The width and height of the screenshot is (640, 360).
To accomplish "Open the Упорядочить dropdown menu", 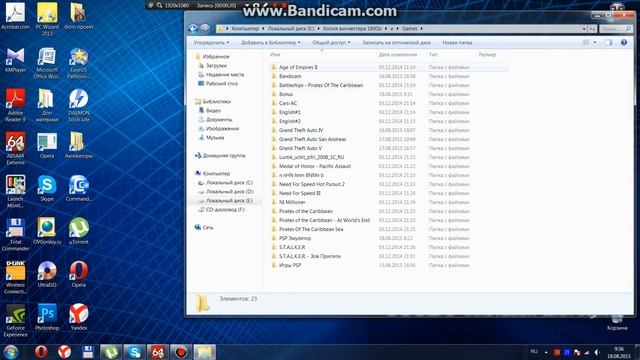I will tap(211, 42).
